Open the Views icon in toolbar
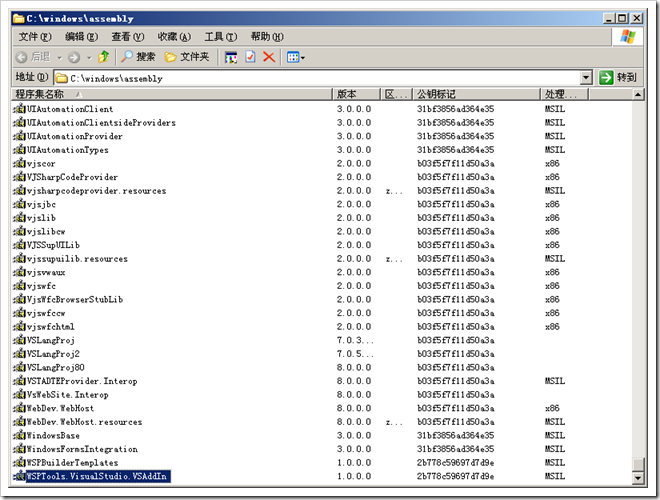 click(x=293, y=57)
